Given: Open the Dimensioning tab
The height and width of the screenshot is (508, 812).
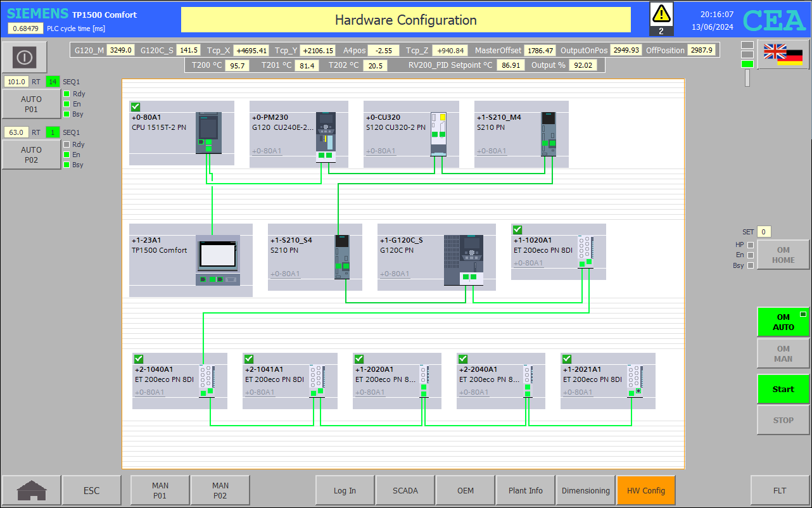Looking at the screenshot, I should [x=586, y=490].
